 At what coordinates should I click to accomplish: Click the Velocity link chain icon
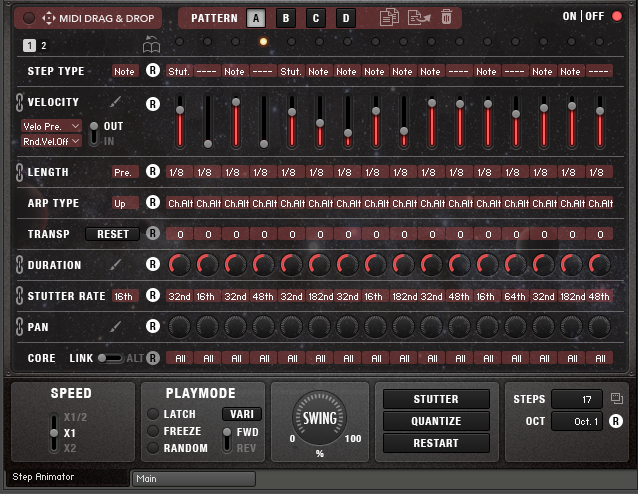19,102
